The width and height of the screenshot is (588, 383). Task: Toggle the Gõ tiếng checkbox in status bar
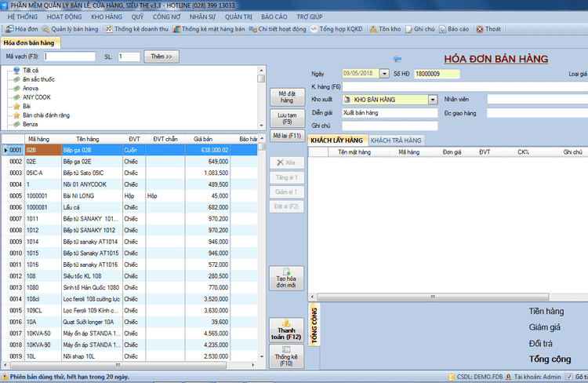click(x=569, y=377)
